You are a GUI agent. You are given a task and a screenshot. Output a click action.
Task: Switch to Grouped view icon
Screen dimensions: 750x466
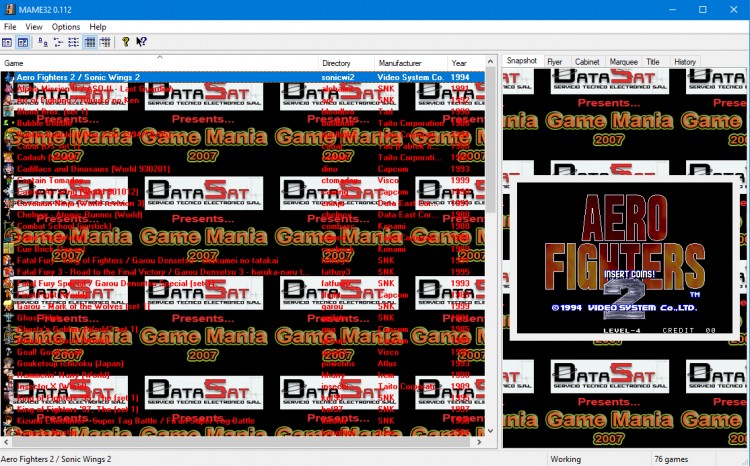(105, 42)
